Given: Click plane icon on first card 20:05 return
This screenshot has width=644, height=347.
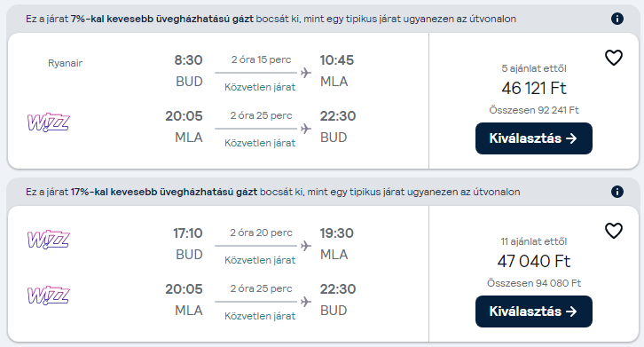Looking at the screenshot, I should tap(305, 129).
